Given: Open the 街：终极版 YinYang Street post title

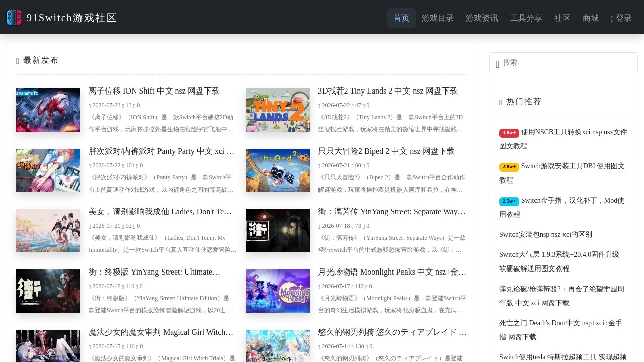Looking at the screenshot, I should 154,272.
